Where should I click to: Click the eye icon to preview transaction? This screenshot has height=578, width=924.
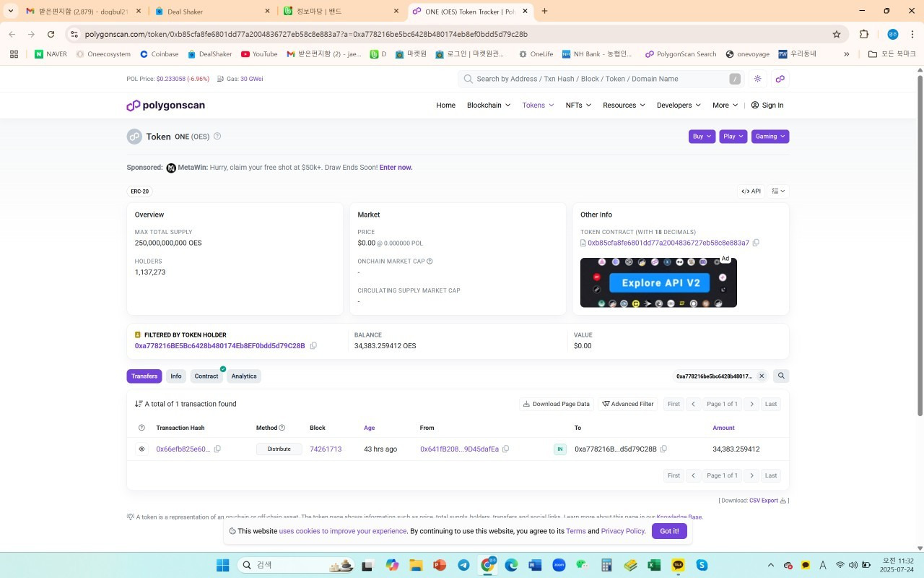tap(141, 449)
